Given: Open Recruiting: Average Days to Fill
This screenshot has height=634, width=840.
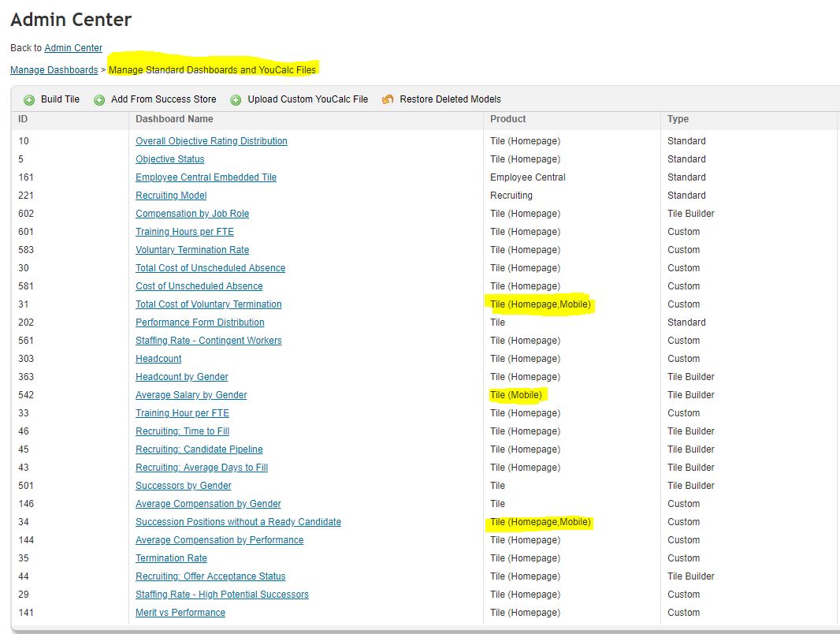Looking at the screenshot, I should (x=202, y=468).
